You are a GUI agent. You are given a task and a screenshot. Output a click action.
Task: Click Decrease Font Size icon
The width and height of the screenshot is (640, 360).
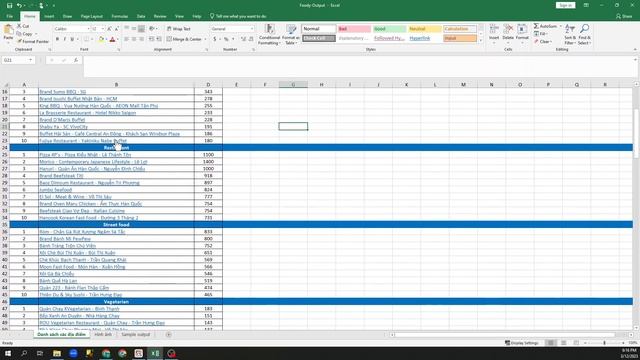[x=116, y=29]
